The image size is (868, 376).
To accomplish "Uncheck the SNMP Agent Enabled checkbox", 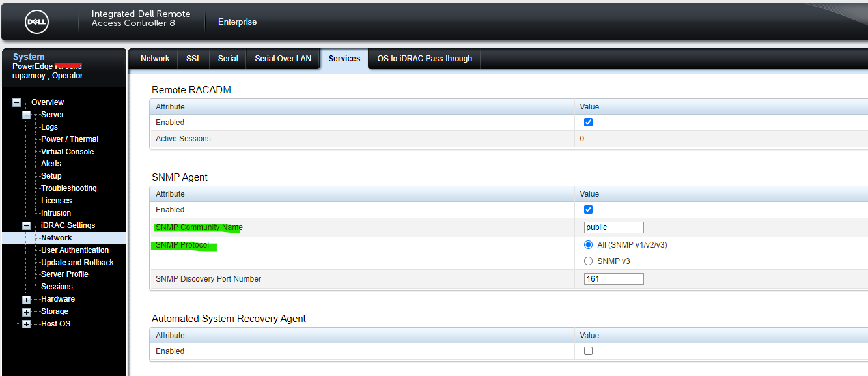I will [x=588, y=209].
